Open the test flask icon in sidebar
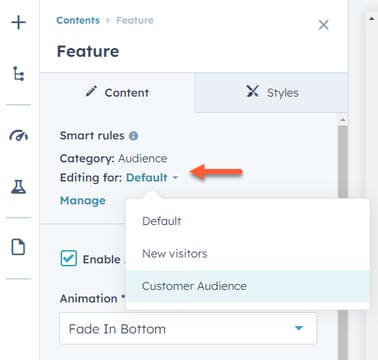This screenshot has height=360, width=378. (18, 187)
